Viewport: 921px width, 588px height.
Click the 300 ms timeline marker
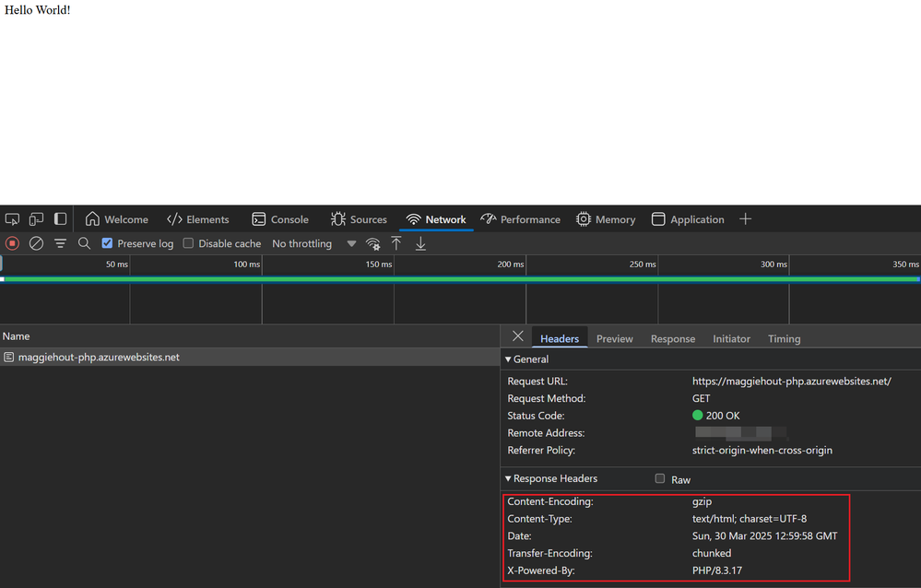click(773, 265)
